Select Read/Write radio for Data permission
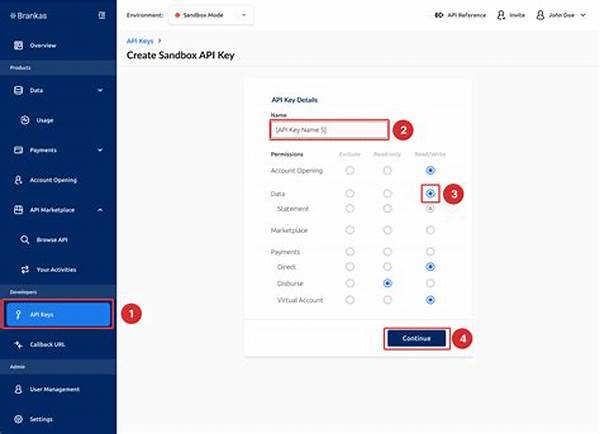 [429, 193]
